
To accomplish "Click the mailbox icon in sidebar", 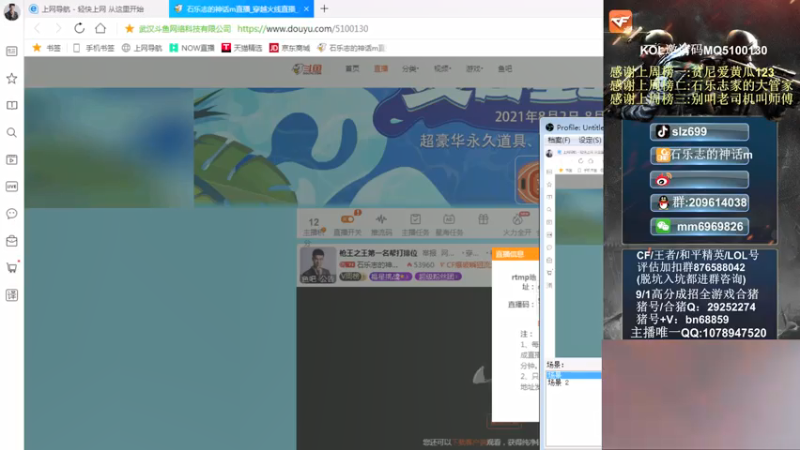I will click(12, 241).
